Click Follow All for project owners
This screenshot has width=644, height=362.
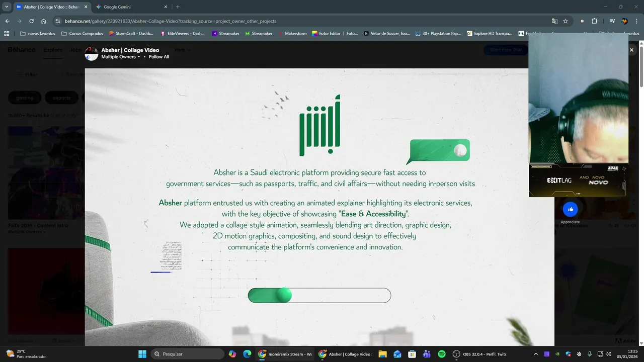pos(159,57)
